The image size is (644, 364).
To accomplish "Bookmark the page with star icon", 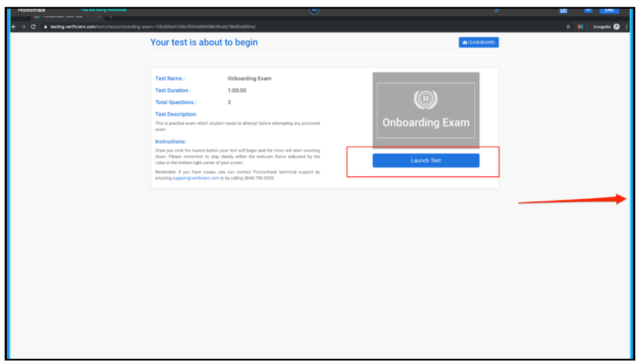I will (x=568, y=27).
